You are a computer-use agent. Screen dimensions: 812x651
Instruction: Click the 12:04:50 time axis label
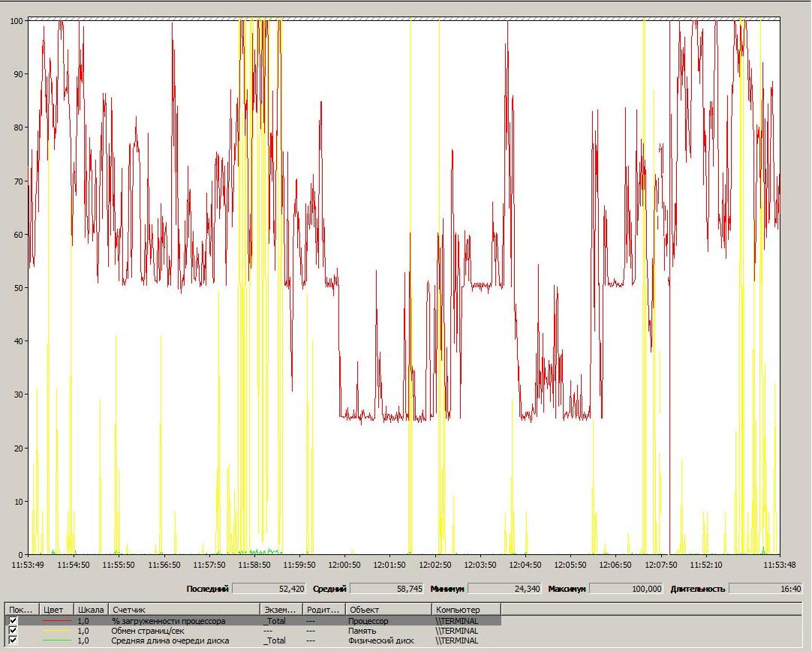tap(525, 565)
